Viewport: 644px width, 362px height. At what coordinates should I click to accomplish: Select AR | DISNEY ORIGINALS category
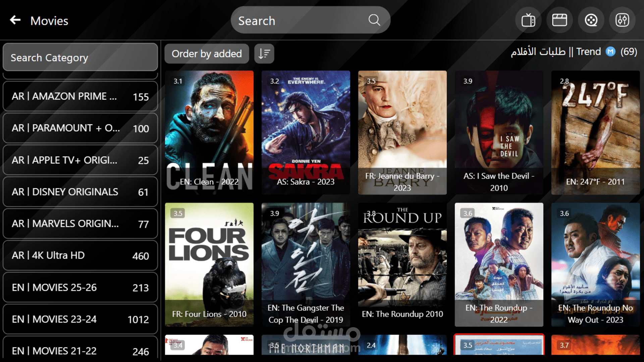(x=80, y=192)
